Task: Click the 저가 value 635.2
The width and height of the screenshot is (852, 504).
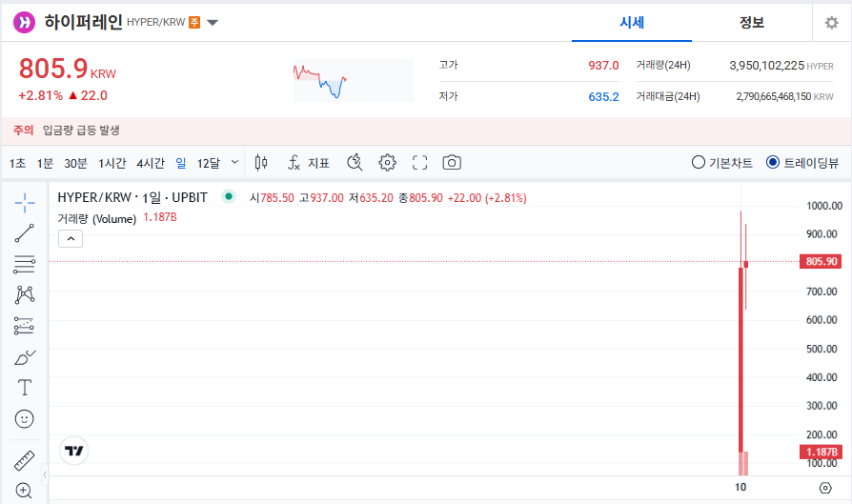Action: (x=603, y=96)
